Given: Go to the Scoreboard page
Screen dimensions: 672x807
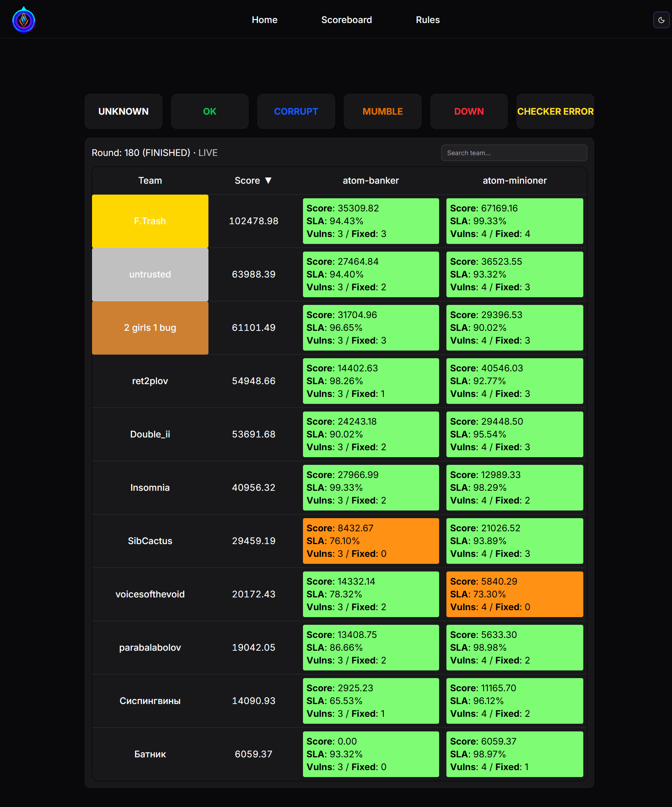Looking at the screenshot, I should 346,20.
